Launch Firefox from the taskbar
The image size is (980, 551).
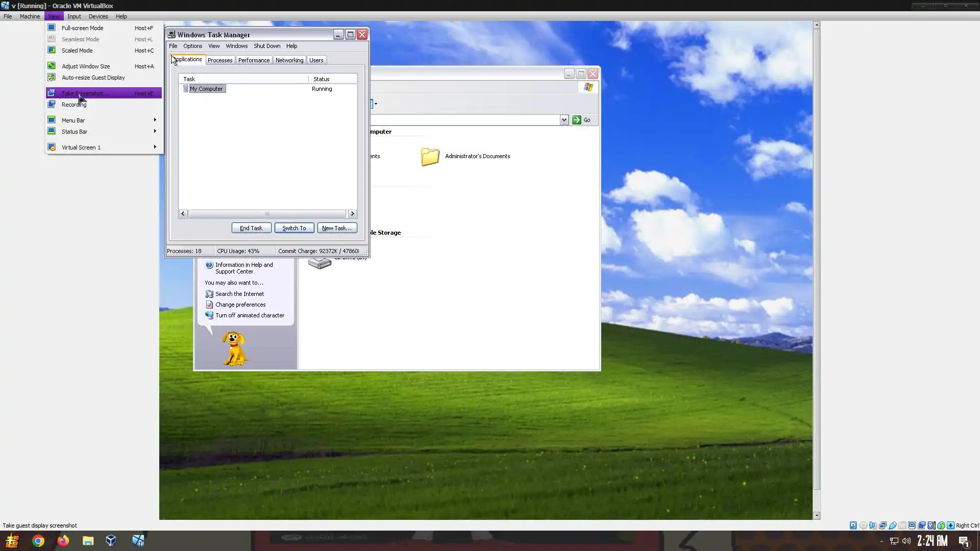click(63, 540)
